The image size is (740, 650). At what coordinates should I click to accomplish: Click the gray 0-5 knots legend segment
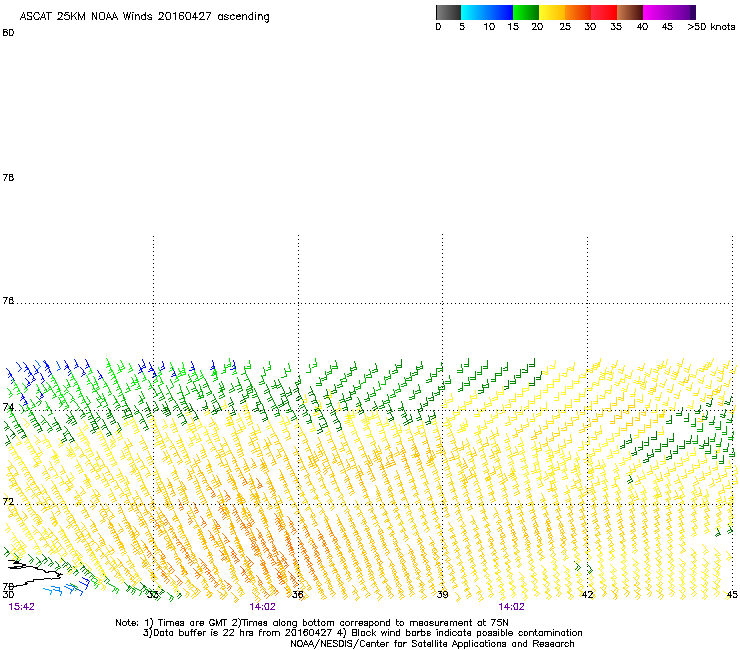448,12
